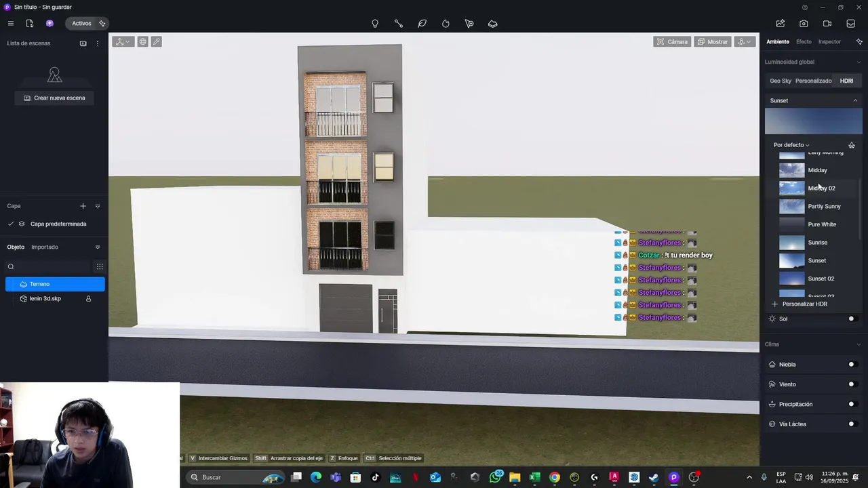Click sparkle icon beside Inspector tab

click(x=859, y=41)
